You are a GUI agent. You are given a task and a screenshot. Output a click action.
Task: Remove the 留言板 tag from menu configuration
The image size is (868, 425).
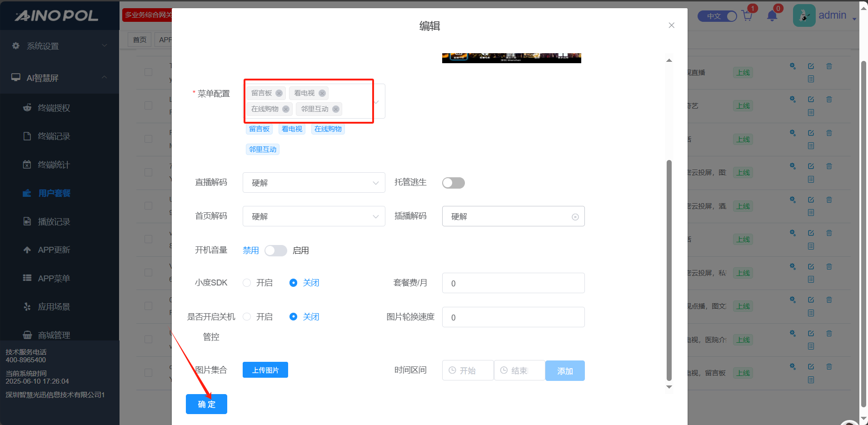coord(279,93)
